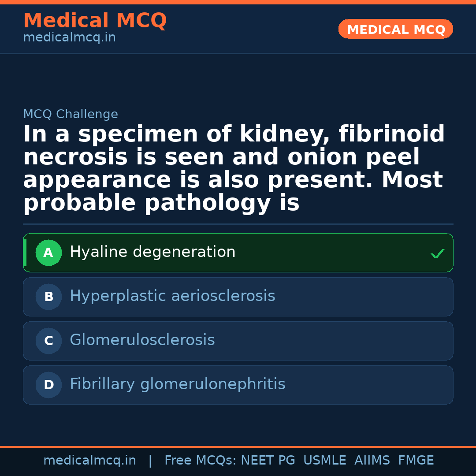Open the medicalmcq.in link in the footer
476x476 pixels.
89,461
